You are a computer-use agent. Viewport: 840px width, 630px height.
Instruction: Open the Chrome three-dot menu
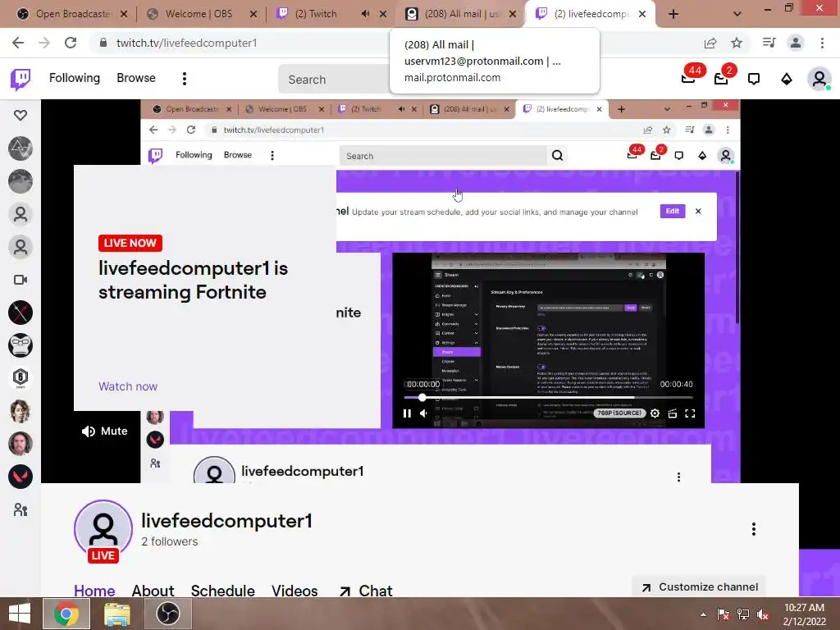pos(822,43)
